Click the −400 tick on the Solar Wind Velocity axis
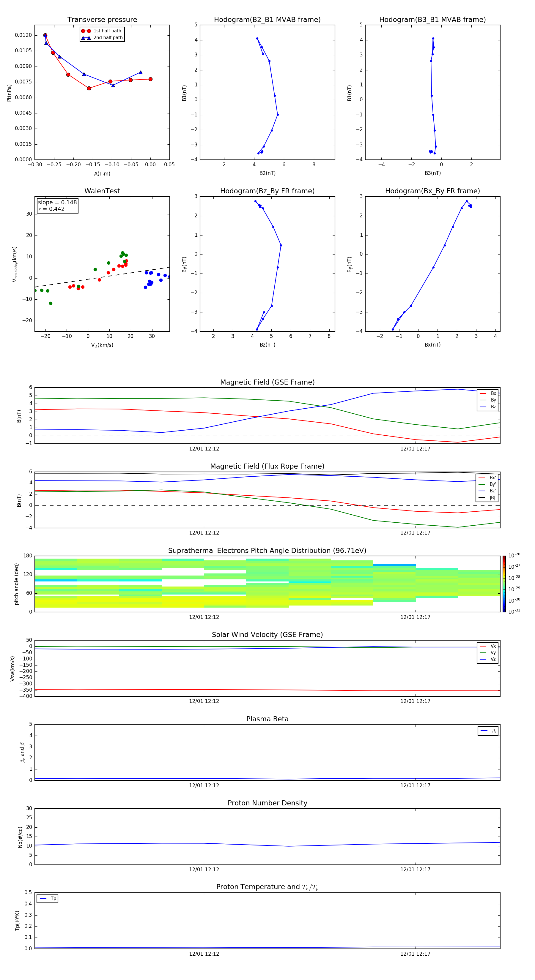535x980 pixels. point(25,696)
